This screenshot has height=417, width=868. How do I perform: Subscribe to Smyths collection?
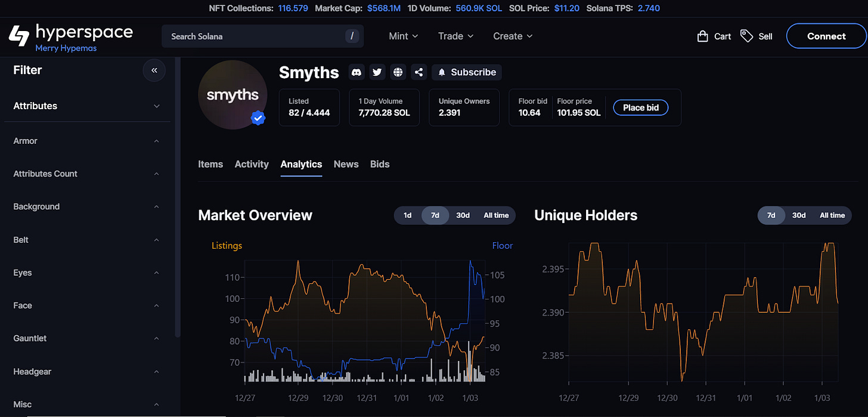coord(467,72)
